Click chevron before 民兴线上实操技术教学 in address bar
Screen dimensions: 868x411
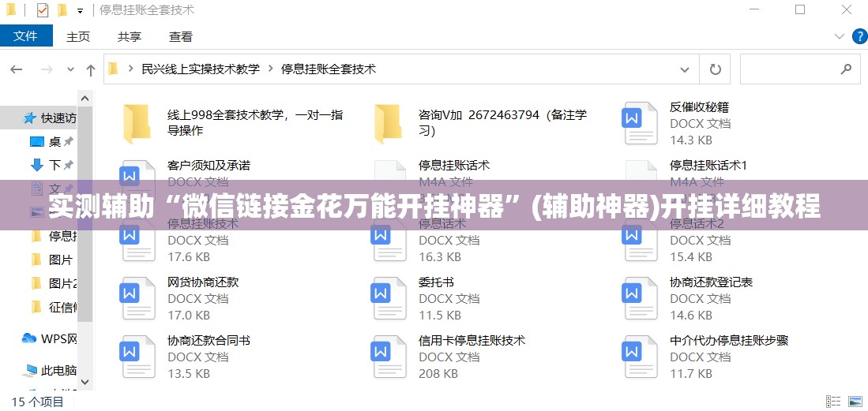[131, 69]
